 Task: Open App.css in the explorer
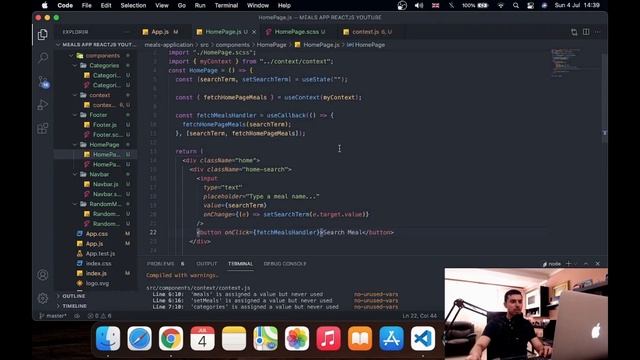pos(97,233)
